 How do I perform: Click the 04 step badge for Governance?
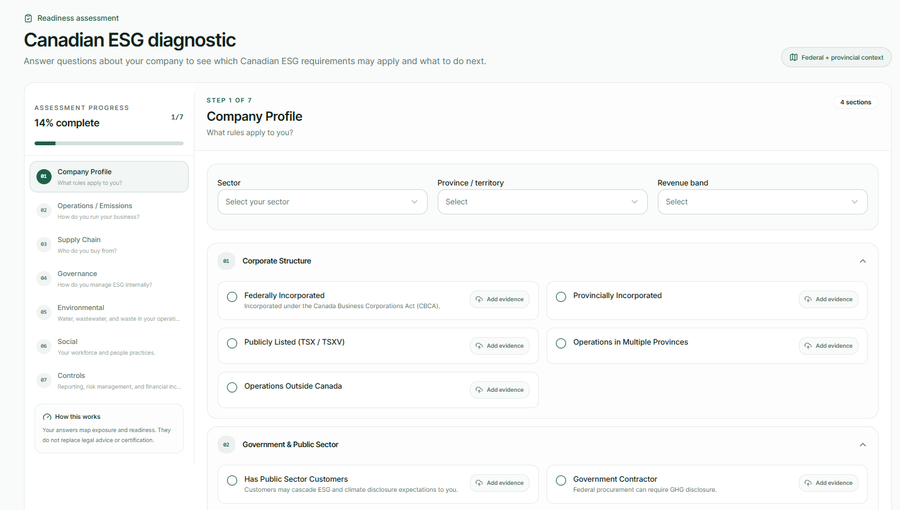pyautogui.click(x=44, y=278)
